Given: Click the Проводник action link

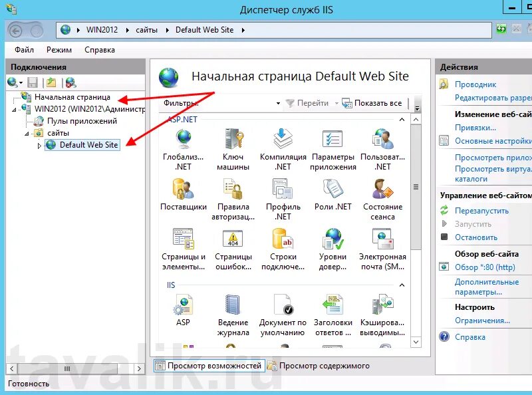Looking at the screenshot, I should tap(475, 84).
